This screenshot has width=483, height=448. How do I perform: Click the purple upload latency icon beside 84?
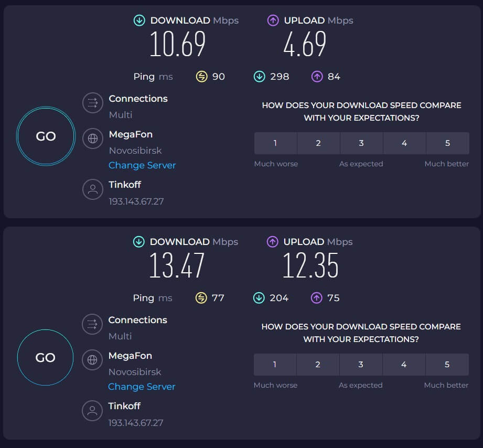(317, 77)
